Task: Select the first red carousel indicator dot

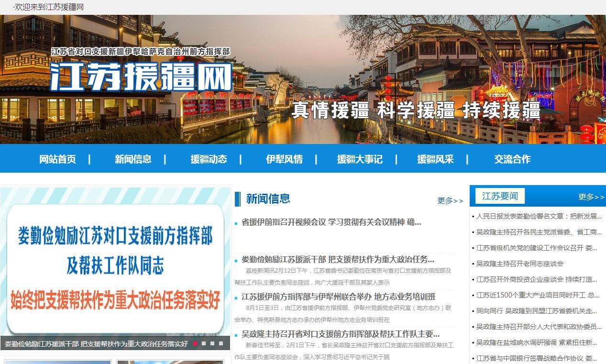Action: 195,343
